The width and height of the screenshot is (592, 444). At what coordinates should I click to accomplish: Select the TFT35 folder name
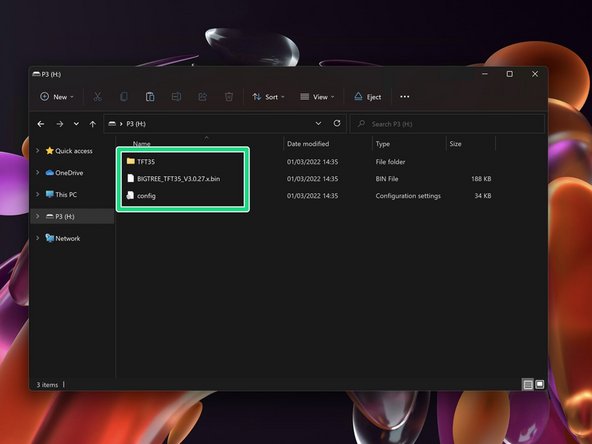tap(146, 162)
